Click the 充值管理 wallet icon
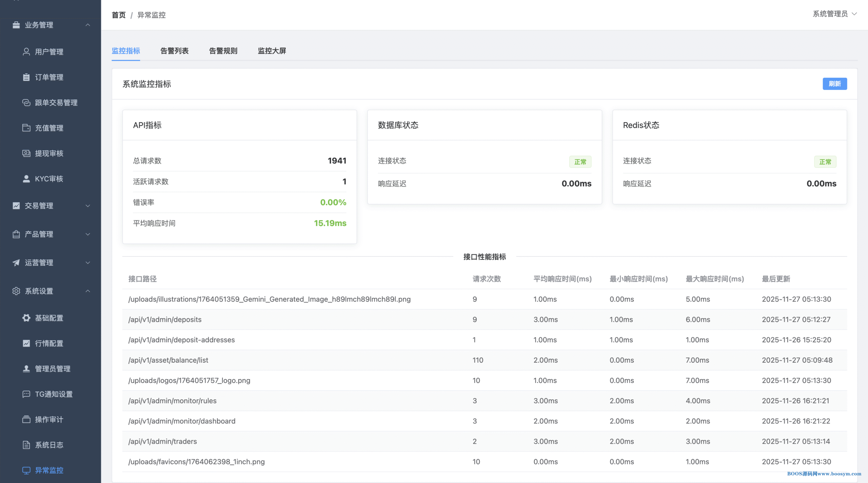 pos(26,128)
